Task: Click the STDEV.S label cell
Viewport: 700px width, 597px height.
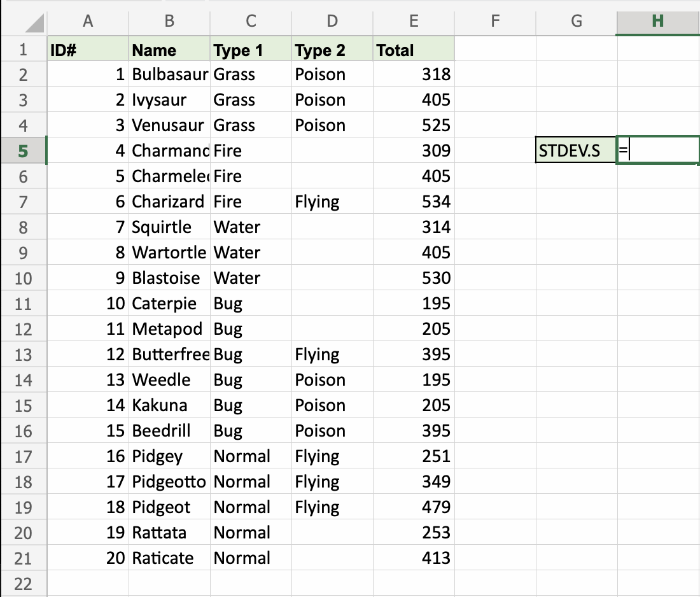Action: [577, 151]
